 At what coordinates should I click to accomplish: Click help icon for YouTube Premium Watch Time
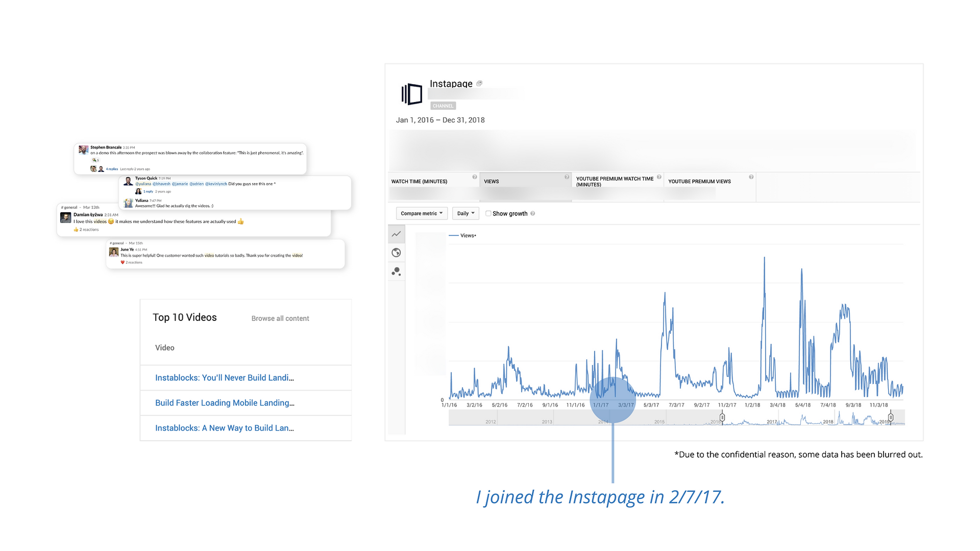[659, 177]
